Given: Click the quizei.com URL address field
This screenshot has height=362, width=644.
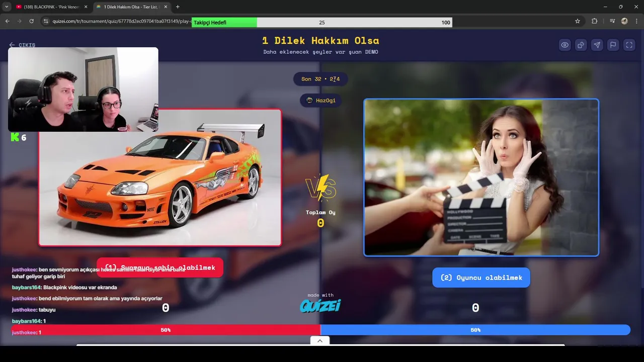Looking at the screenshot, I should tap(121, 22).
